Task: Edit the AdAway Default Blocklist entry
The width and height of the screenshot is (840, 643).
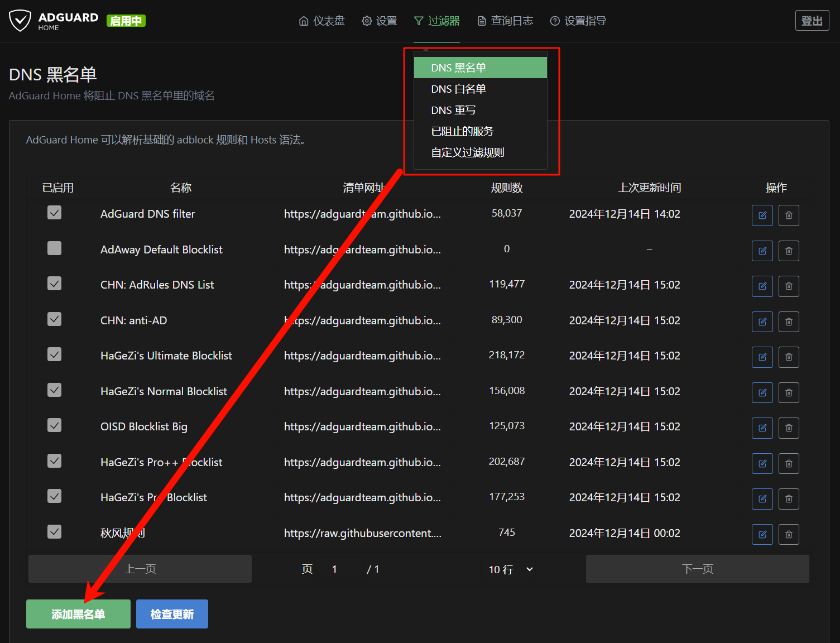Action: [762, 251]
